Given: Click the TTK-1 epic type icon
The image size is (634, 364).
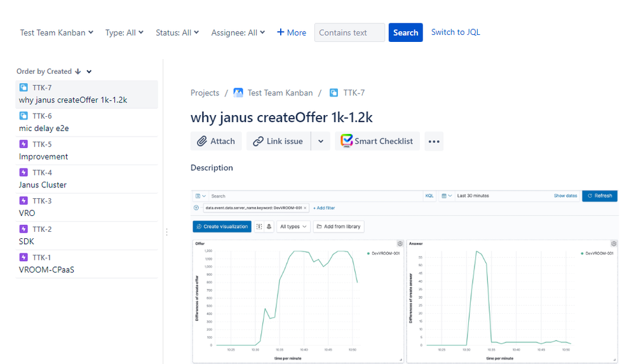Looking at the screenshot, I should click(x=24, y=257).
